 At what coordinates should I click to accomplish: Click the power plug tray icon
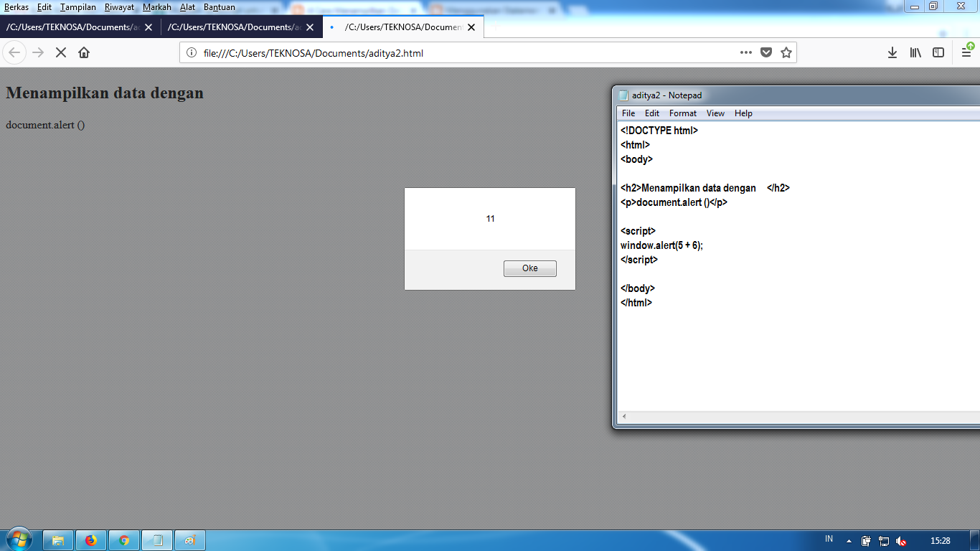867,541
